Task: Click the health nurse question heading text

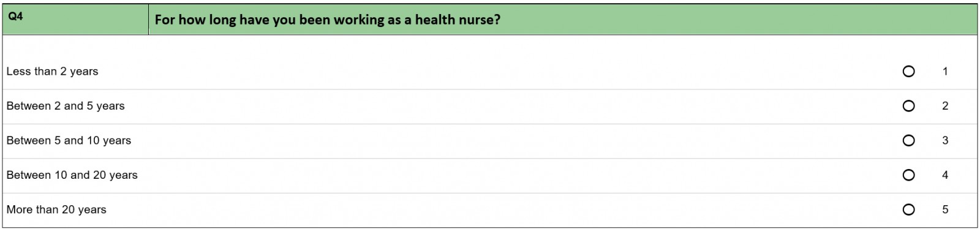Action: (327, 20)
